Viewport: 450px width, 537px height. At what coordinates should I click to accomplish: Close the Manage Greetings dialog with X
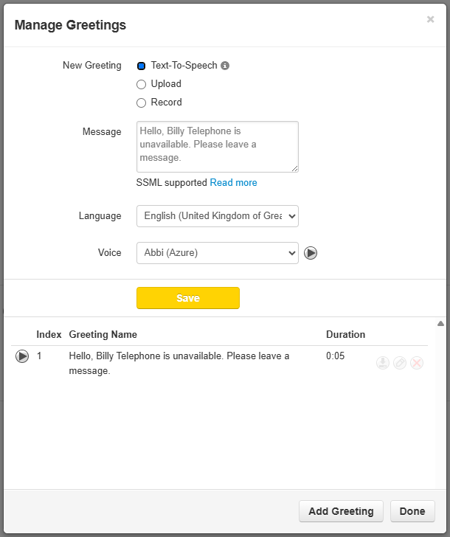click(x=430, y=19)
